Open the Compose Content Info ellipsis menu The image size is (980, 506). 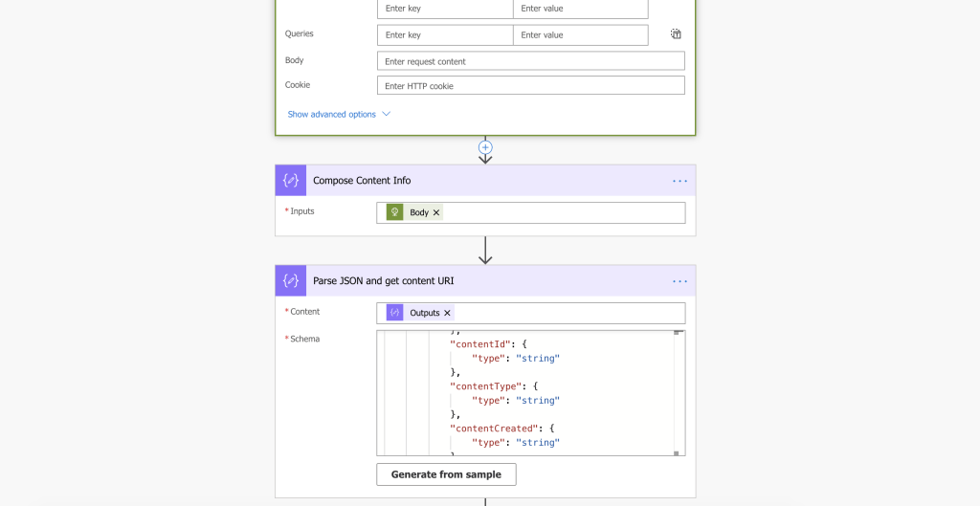click(679, 181)
